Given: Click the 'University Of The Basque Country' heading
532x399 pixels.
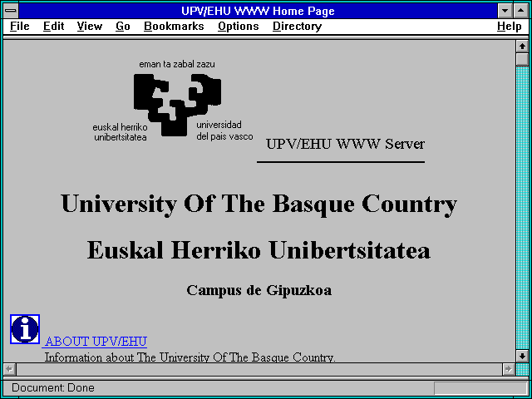Looking at the screenshot, I should click(x=259, y=204).
